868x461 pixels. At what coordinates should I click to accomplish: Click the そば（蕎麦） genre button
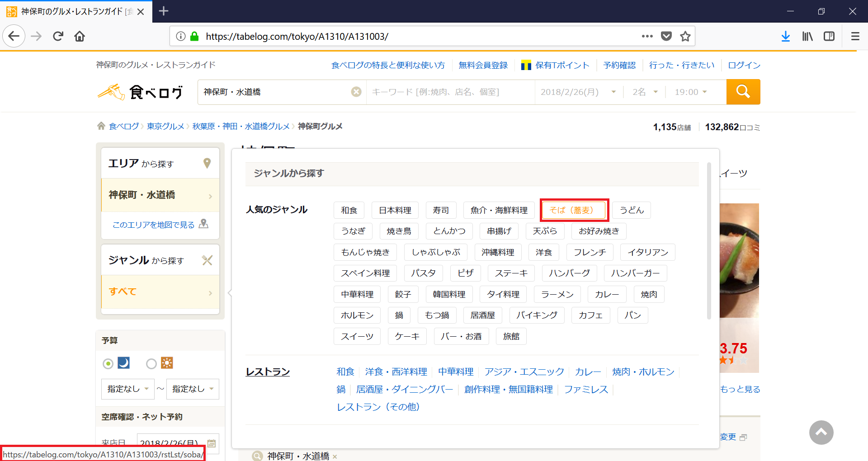[x=574, y=210]
